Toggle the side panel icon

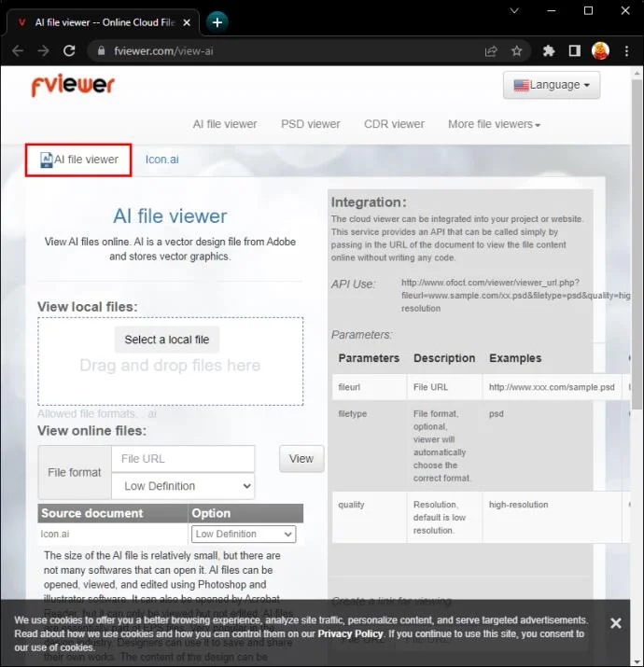575,51
